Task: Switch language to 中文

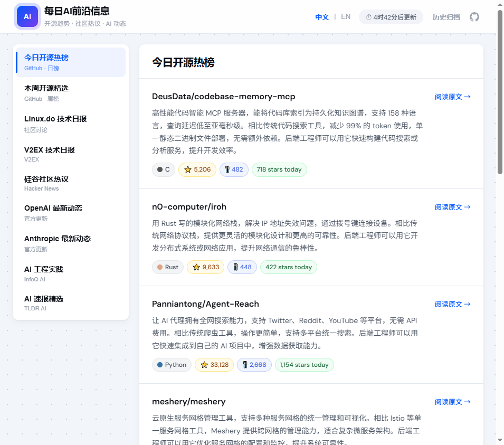Action: [x=322, y=17]
